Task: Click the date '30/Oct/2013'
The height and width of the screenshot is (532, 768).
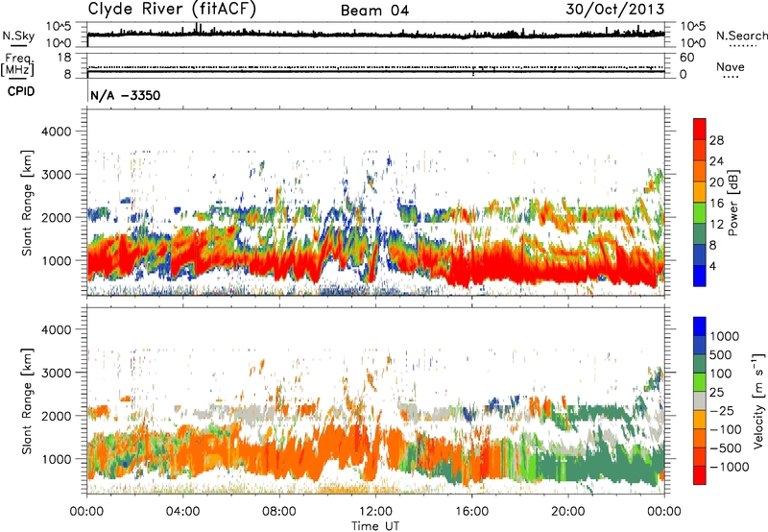Action: pyautogui.click(x=615, y=10)
